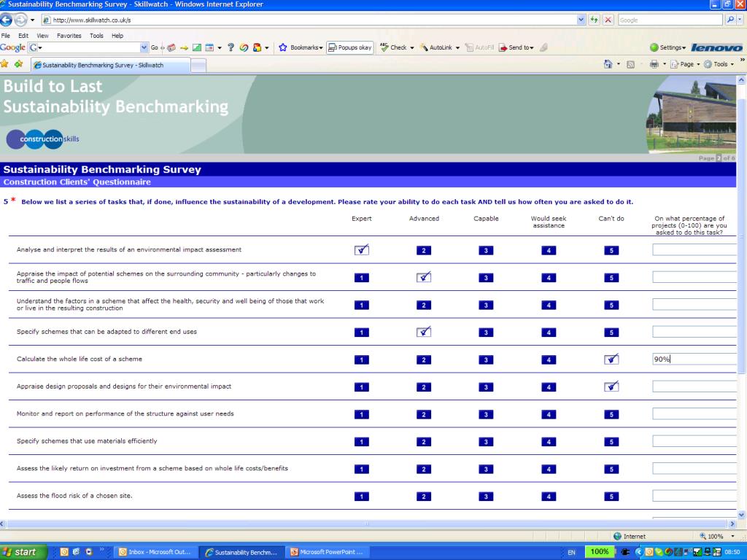Click the Send to icon
747x560 pixels.
[x=503, y=47]
